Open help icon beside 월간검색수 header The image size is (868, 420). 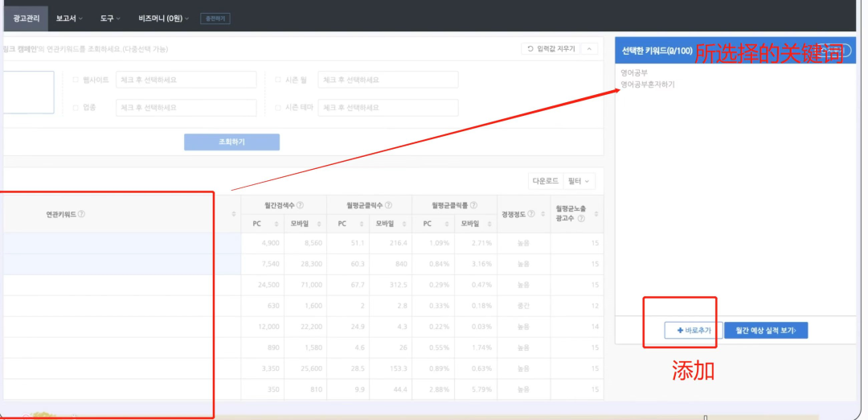point(300,205)
